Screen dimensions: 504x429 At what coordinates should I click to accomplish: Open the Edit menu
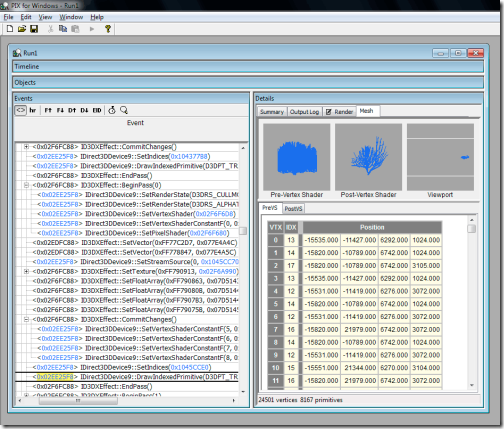tap(26, 17)
